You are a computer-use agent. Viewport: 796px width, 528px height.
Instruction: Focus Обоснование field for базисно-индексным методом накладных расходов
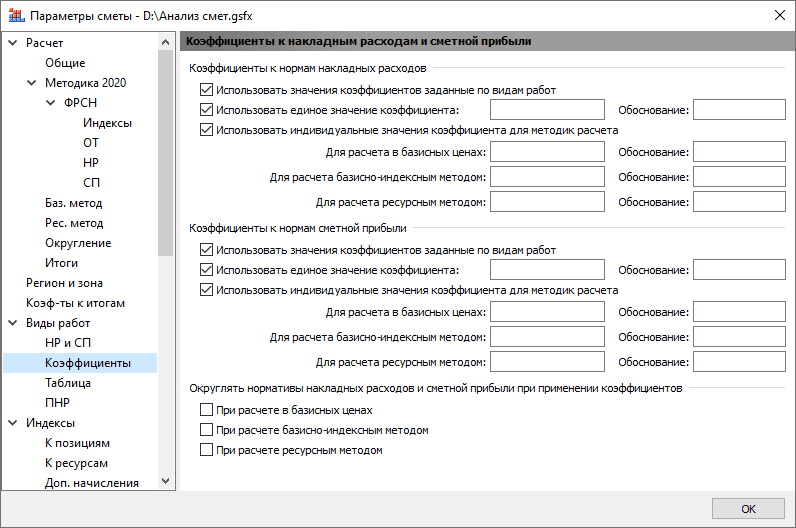pos(739,177)
